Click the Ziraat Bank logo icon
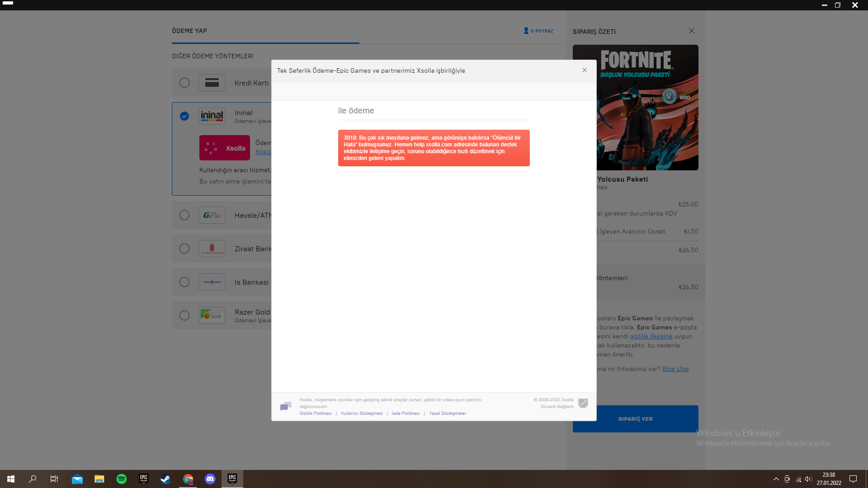This screenshot has width=868, height=488. [212, 249]
